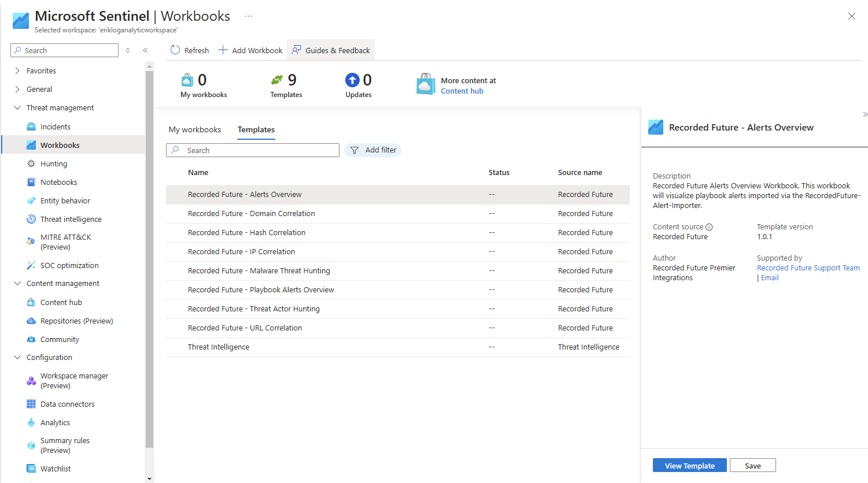Screen dimensions: 868x483
Task: Click the templates Search input field
Action: pyautogui.click(x=260, y=151)
